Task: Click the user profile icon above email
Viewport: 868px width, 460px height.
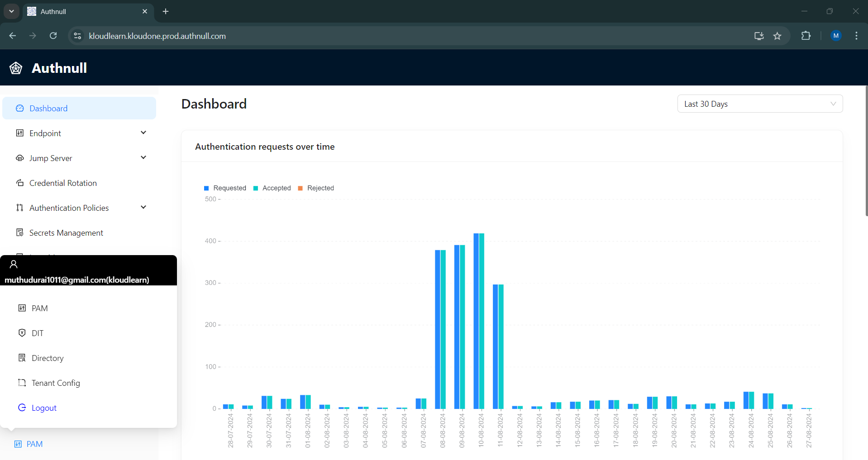Action: (x=14, y=264)
